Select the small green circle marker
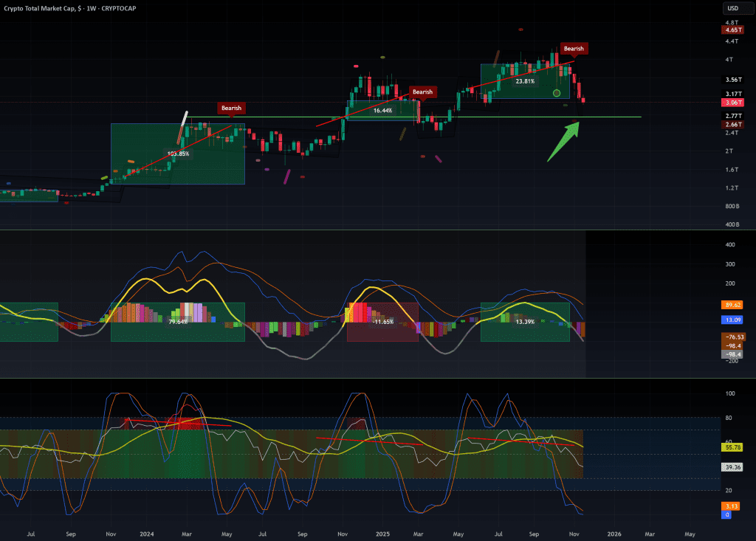Image resolution: width=756 pixels, height=541 pixels. pos(557,93)
